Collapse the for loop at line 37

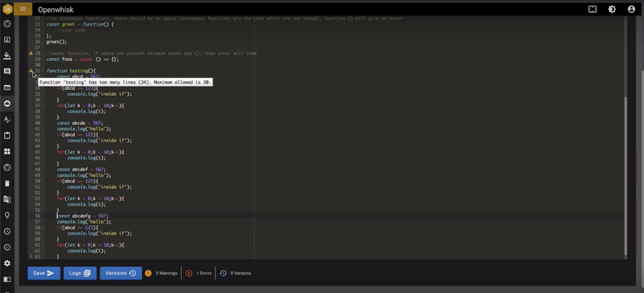43,105
